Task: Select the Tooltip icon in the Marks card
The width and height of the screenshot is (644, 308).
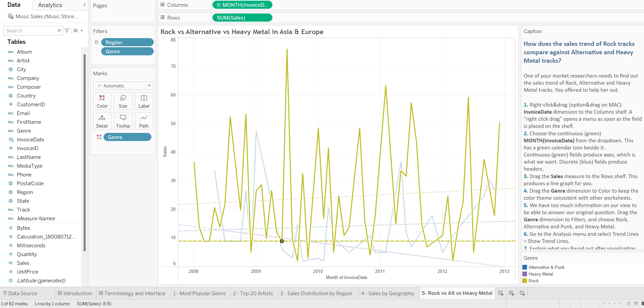Action: pos(123,120)
